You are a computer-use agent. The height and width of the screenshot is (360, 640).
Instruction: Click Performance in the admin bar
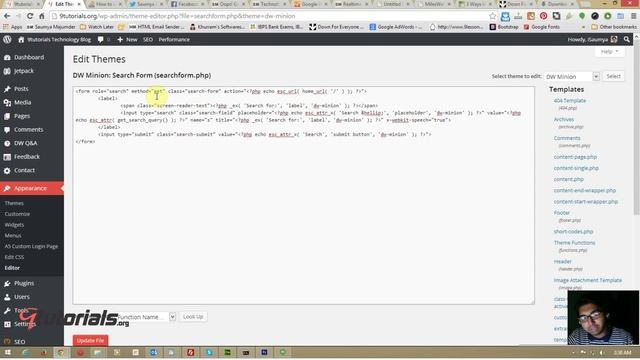(x=174, y=40)
